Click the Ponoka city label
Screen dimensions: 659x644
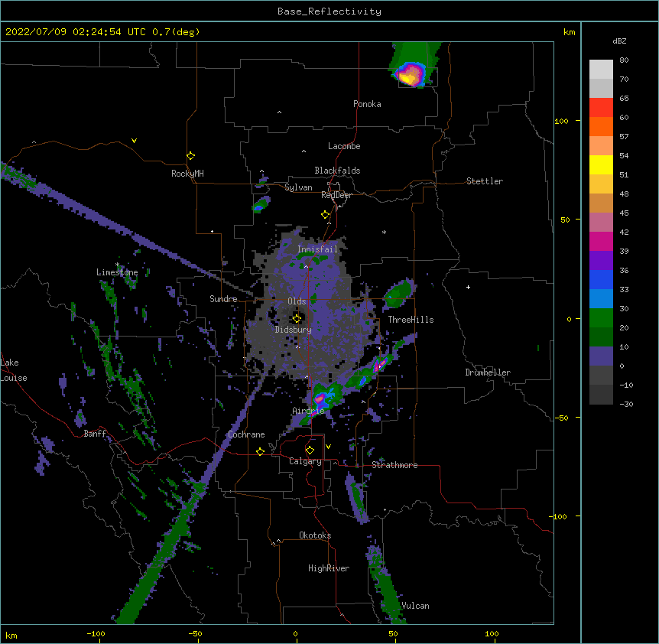(x=367, y=104)
